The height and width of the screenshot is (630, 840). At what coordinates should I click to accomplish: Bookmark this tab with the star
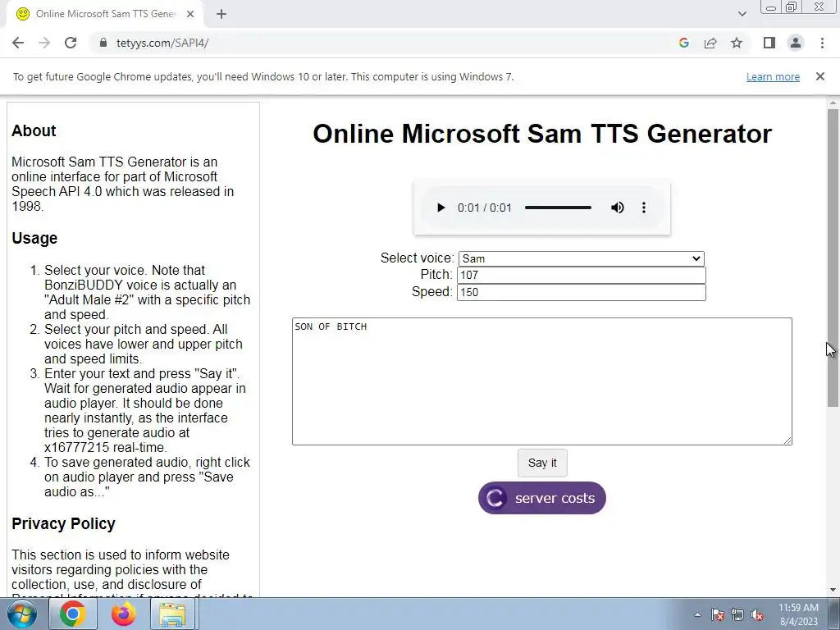[x=737, y=43]
